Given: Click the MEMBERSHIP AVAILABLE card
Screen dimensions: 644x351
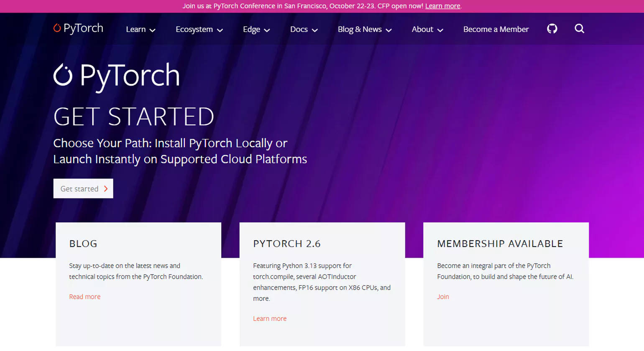Looking at the screenshot, I should coord(500,244).
